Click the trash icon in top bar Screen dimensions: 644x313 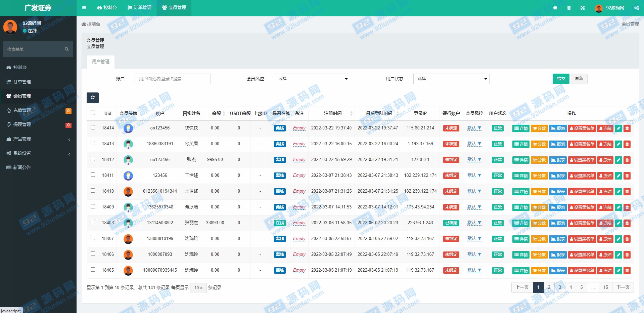569,8
